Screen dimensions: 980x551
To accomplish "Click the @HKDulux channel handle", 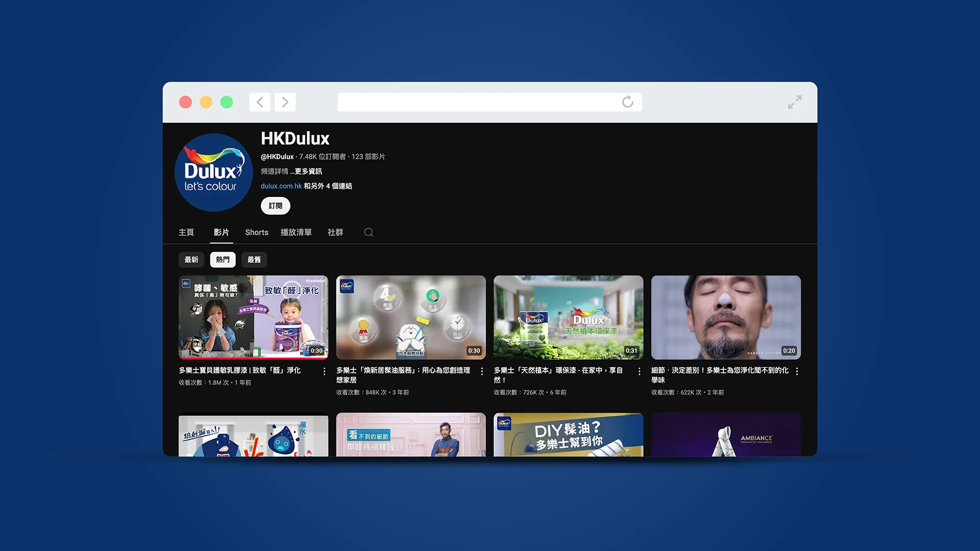I will (x=277, y=157).
